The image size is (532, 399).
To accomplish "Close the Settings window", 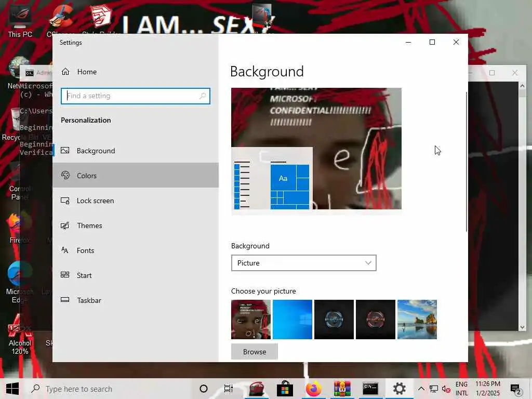I will pos(456,42).
